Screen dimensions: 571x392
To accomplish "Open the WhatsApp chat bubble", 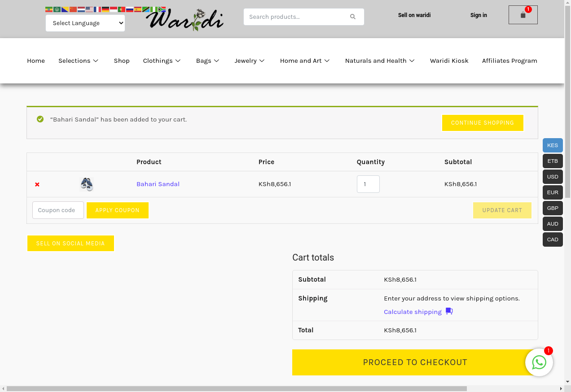I will tap(539, 362).
